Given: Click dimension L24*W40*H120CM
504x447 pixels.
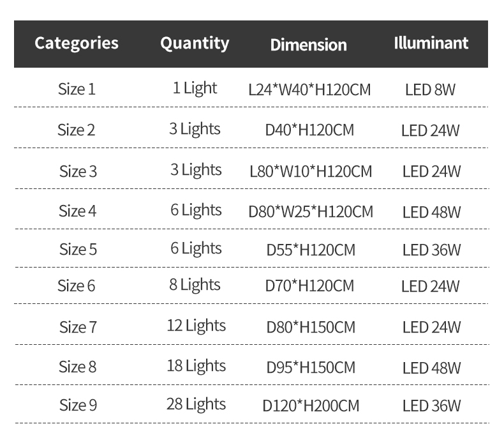Looking at the screenshot, I should coord(309,90).
